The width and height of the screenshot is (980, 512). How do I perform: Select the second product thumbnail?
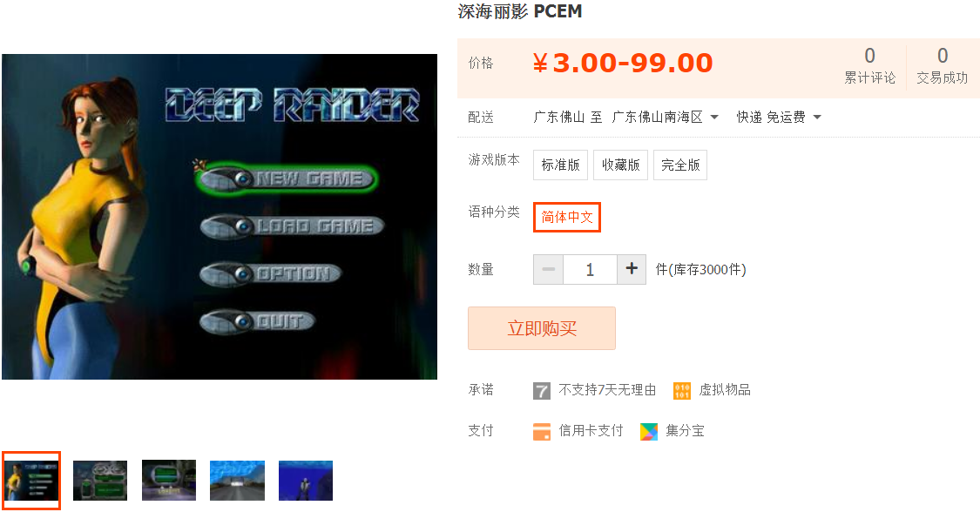100,481
